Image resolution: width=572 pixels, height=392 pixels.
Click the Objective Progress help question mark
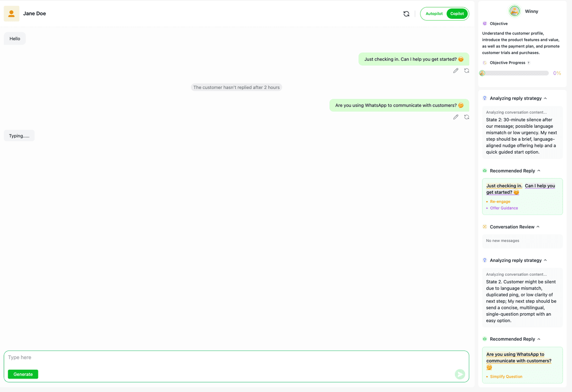coord(529,63)
